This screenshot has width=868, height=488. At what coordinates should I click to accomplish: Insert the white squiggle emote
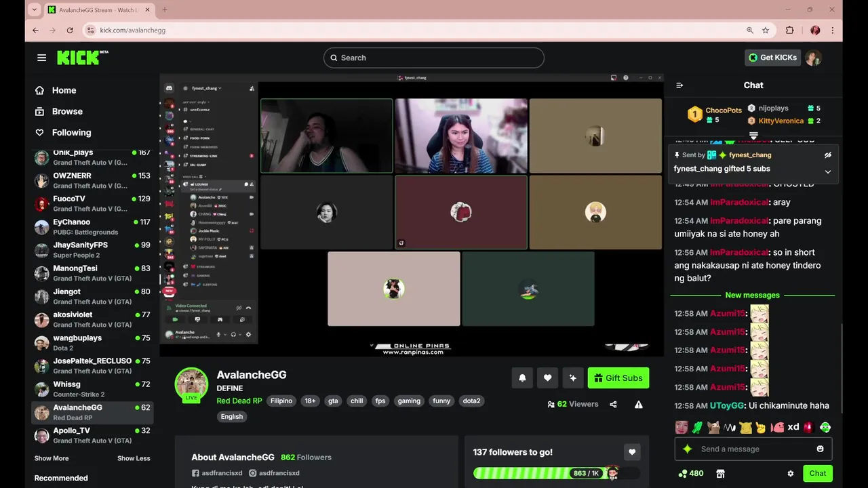point(730,427)
